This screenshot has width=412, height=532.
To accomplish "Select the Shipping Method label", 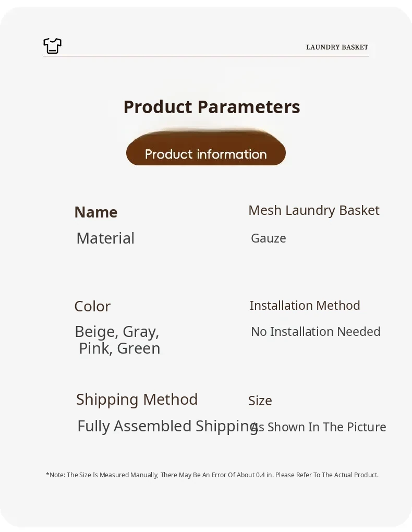I will (137, 400).
